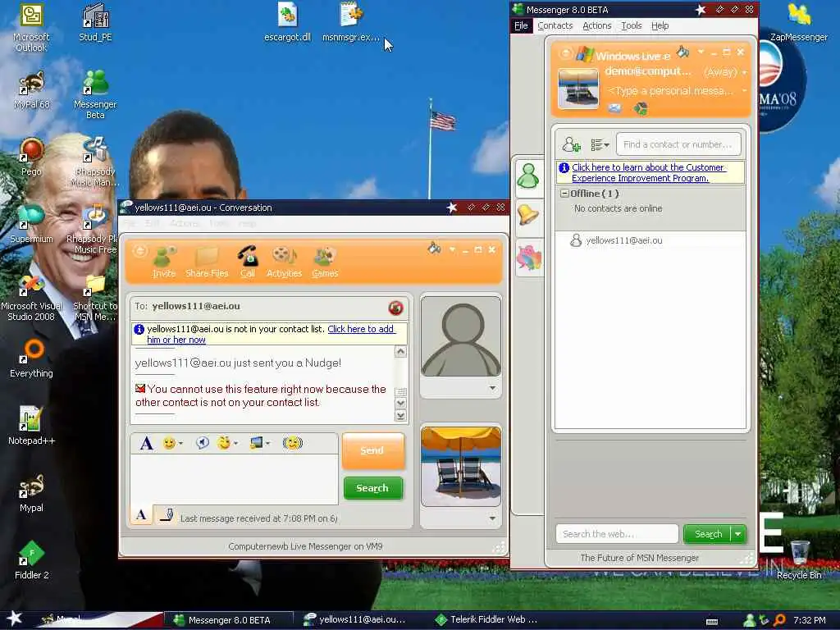Open Pego desktop shortcut

[31, 157]
